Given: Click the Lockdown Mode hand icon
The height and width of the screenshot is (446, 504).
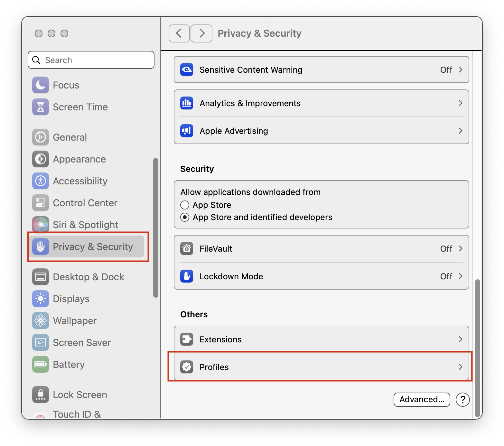Looking at the screenshot, I should 187,276.
